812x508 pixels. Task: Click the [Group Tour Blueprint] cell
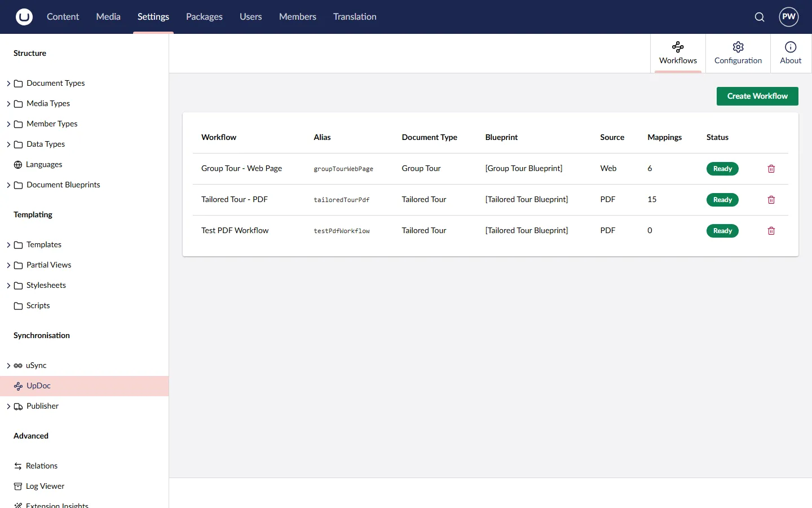[524, 169]
